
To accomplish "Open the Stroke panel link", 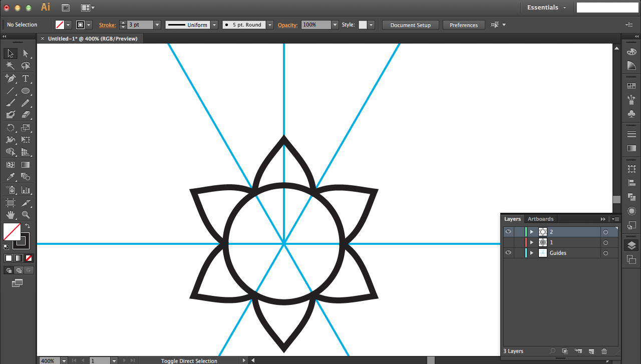I will click(107, 25).
